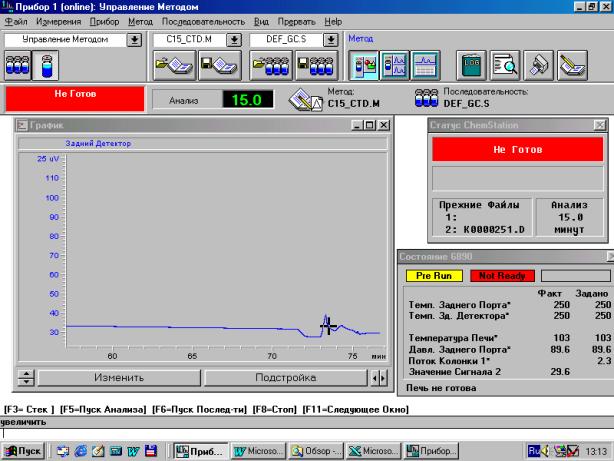This screenshot has height=461, width=614.
Task: Open the Вид menu
Action: tap(261, 22)
